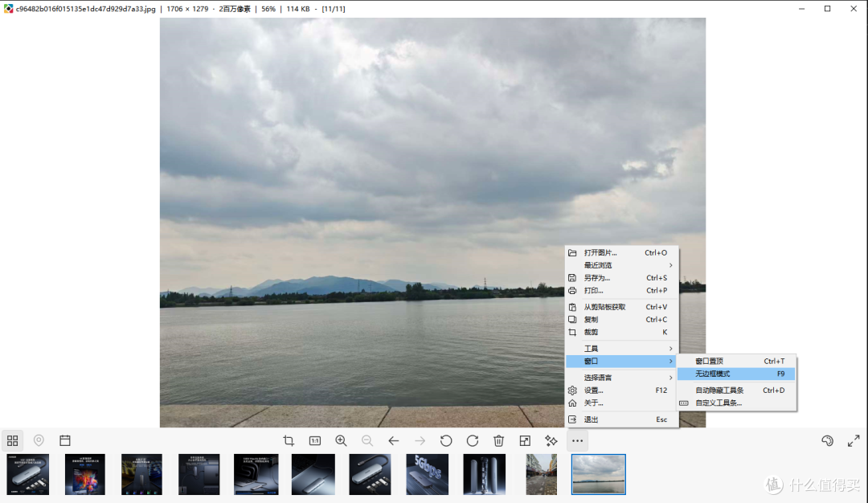Zoom in with the magnifier plus icon
868x503 pixels.
point(341,440)
